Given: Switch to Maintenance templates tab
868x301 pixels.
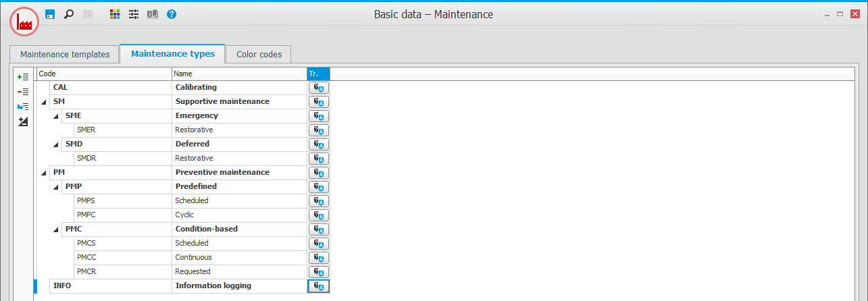Looking at the screenshot, I should 65,54.
